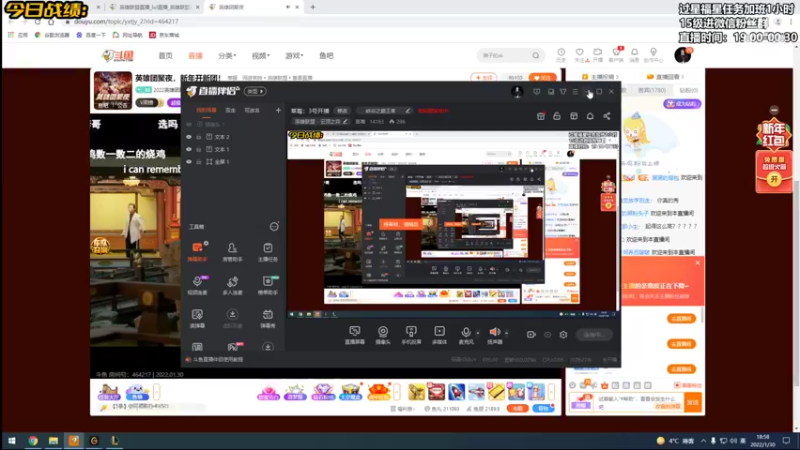800x450 pixels.
Task: Open 视频 dropdown in Douyu navigation
Action: (x=260, y=56)
